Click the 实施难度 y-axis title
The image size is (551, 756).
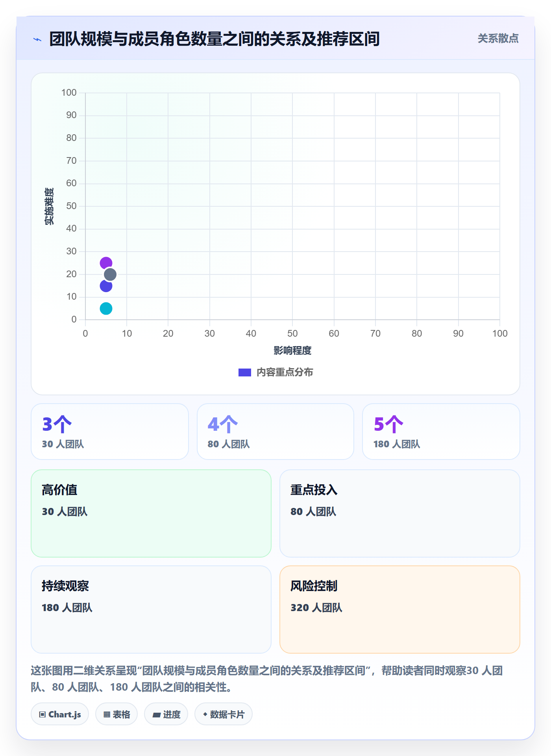[x=49, y=206]
